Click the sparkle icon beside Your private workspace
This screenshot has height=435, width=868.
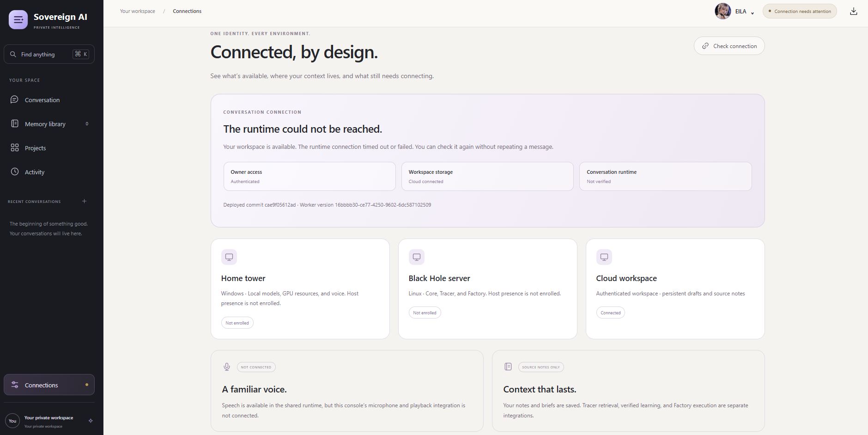[91, 421]
